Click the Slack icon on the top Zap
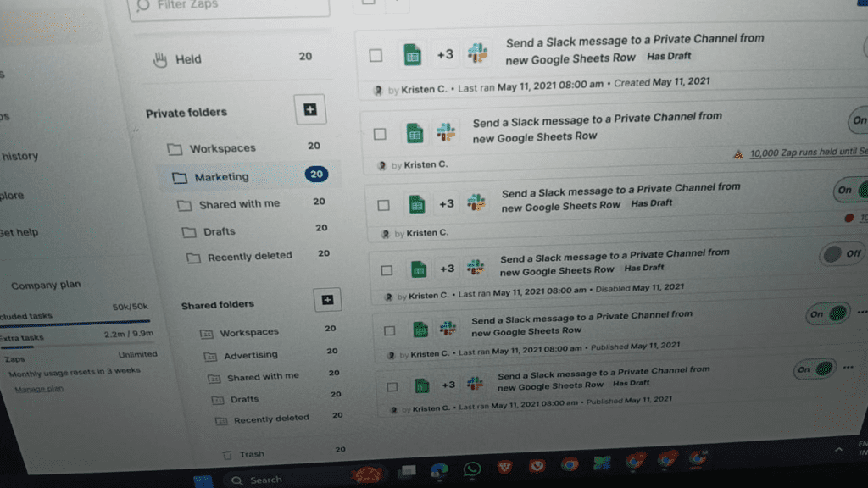The height and width of the screenshot is (488, 868). click(480, 52)
